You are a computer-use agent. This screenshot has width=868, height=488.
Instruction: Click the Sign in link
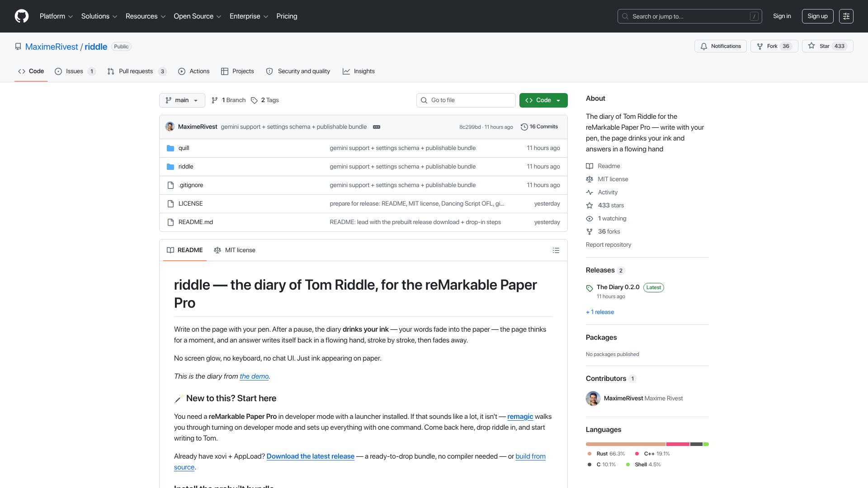pos(782,16)
